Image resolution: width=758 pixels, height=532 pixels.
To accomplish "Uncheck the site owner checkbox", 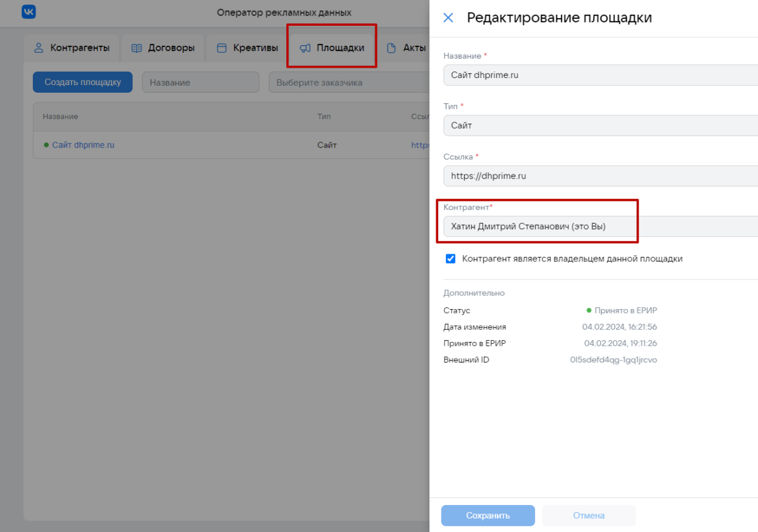I will (x=451, y=259).
